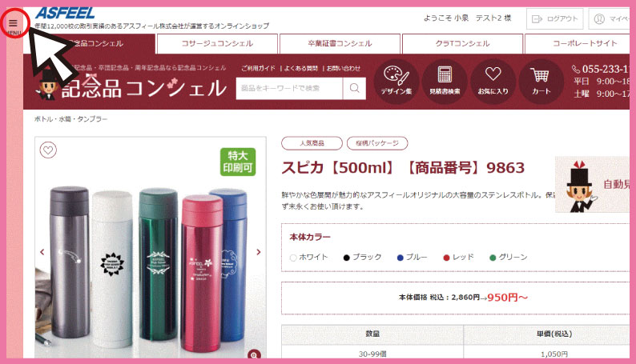This screenshot has height=364, width=636.
Task: Zoom product image magnifier icon
Action: pyautogui.click(x=254, y=354)
